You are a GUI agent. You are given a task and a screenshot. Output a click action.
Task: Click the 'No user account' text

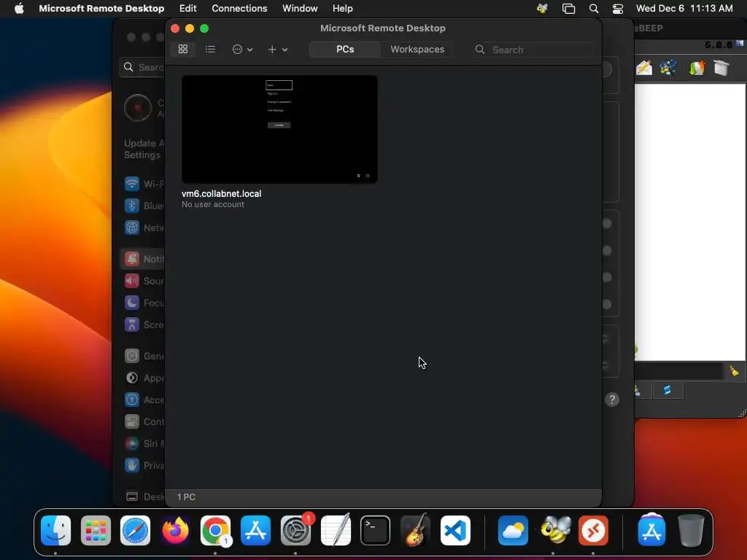(212, 204)
